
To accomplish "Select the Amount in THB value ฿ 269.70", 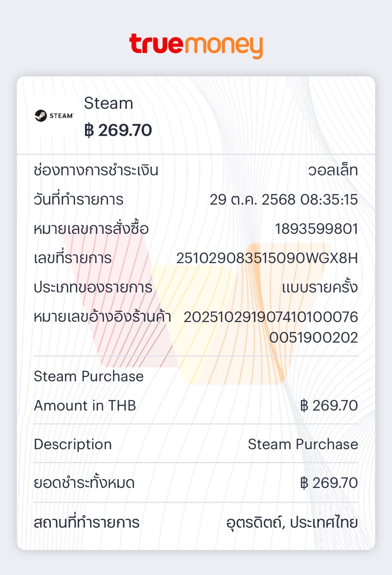I will pyautogui.click(x=329, y=406).
